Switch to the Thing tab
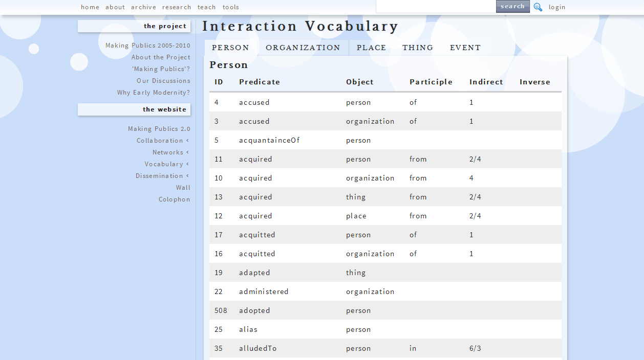644x360 pixels. (418, 48)
